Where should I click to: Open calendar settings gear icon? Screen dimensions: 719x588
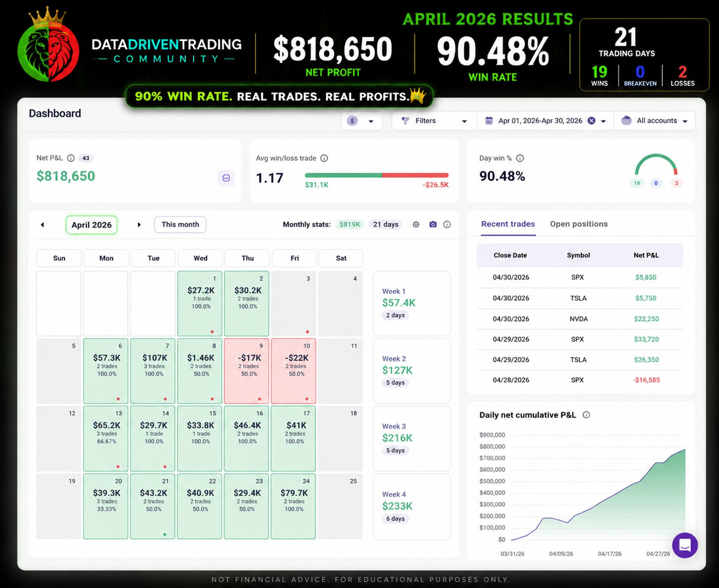click(416, 225)
